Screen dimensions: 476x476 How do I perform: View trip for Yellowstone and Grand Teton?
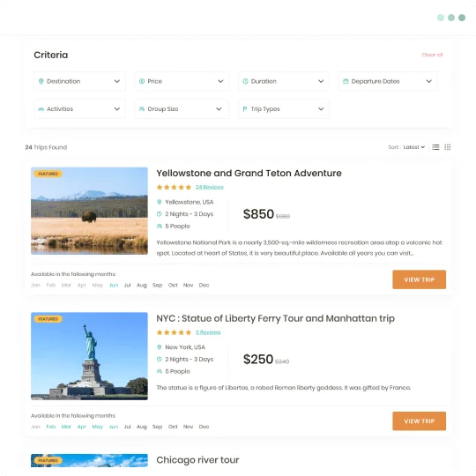[420, 279]
